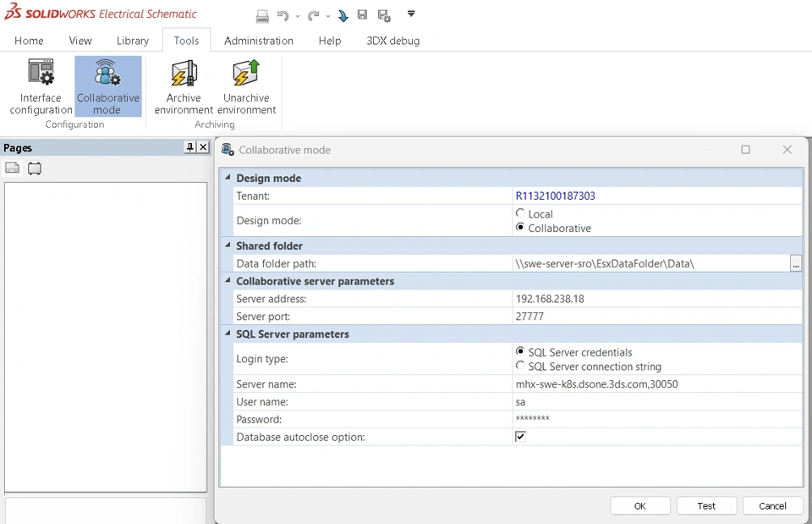Select Local design mode
812x524 pixels.
520,213
